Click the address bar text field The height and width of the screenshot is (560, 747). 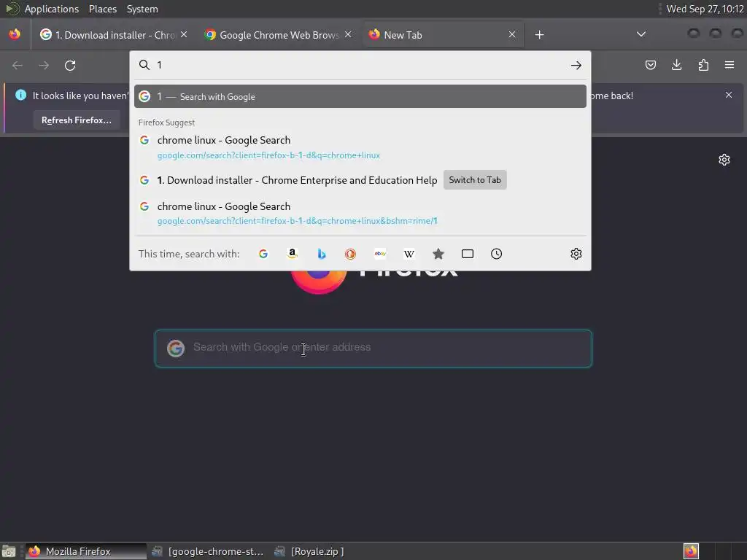tap(360, 65)
